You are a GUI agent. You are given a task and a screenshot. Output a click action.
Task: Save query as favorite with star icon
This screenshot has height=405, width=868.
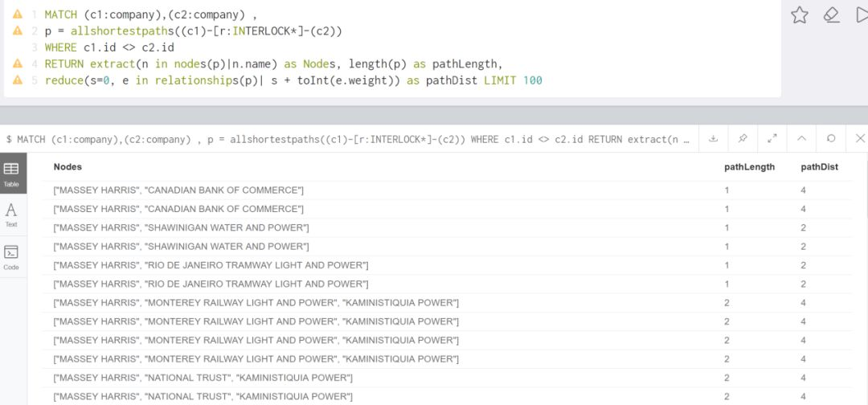coord(800,15)
